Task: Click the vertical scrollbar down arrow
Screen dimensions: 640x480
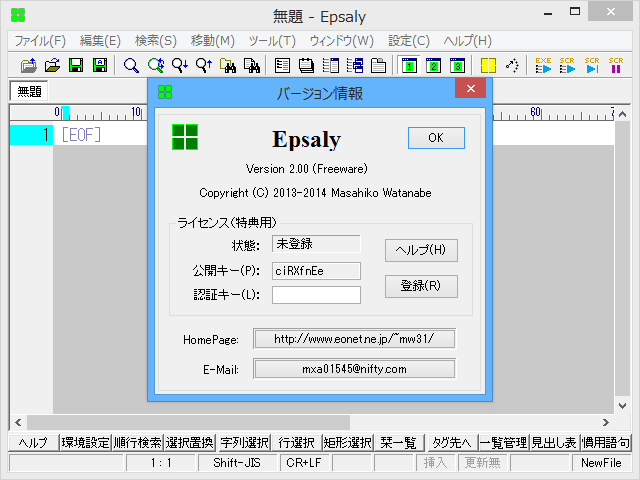Action: click(x=622, y=406)
